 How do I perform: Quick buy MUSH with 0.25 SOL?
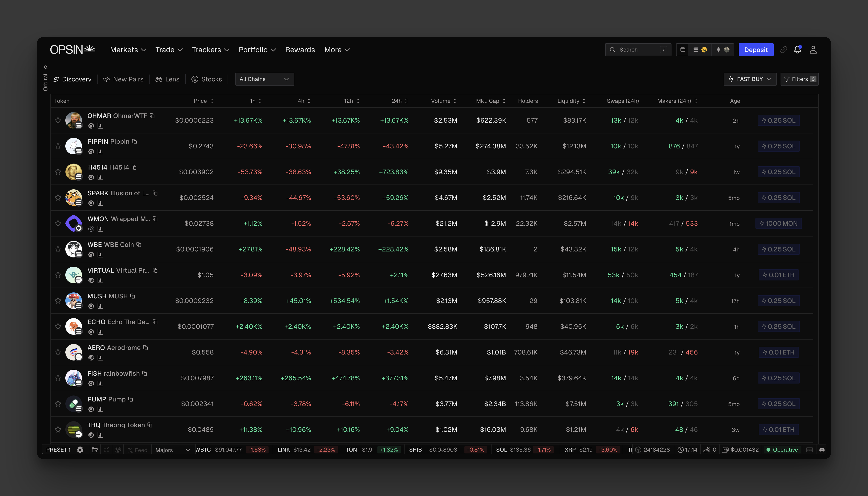pos(778,301)
